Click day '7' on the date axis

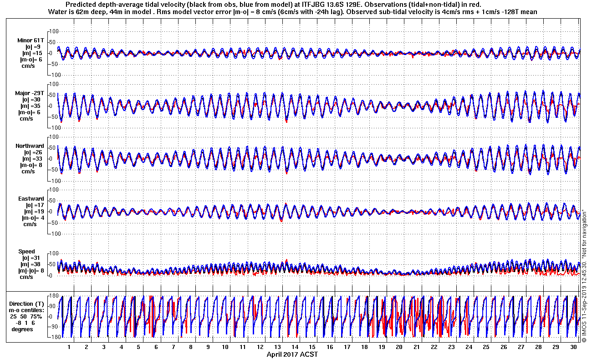(x=174, y=347)
